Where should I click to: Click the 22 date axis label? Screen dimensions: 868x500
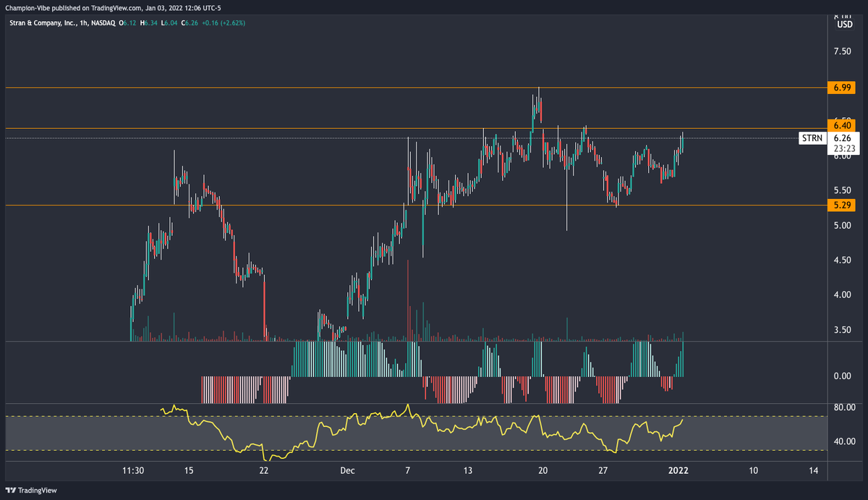[264, 470]
